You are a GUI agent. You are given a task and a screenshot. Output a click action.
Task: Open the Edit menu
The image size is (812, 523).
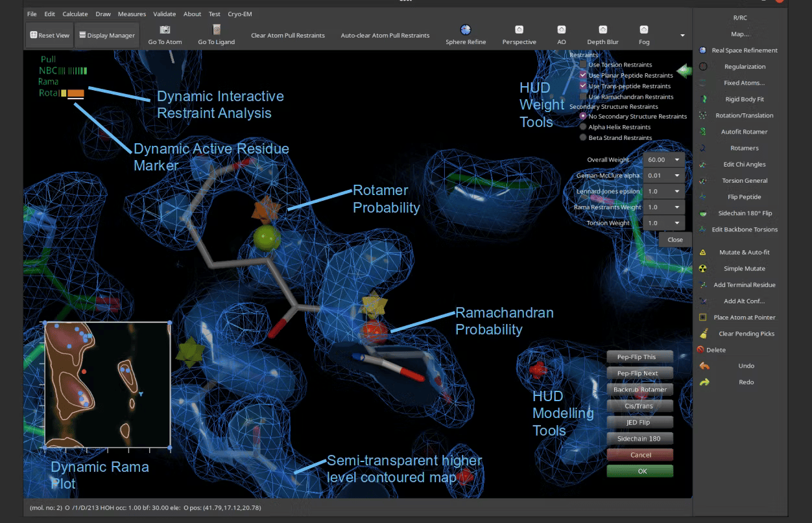click(50, 14)
